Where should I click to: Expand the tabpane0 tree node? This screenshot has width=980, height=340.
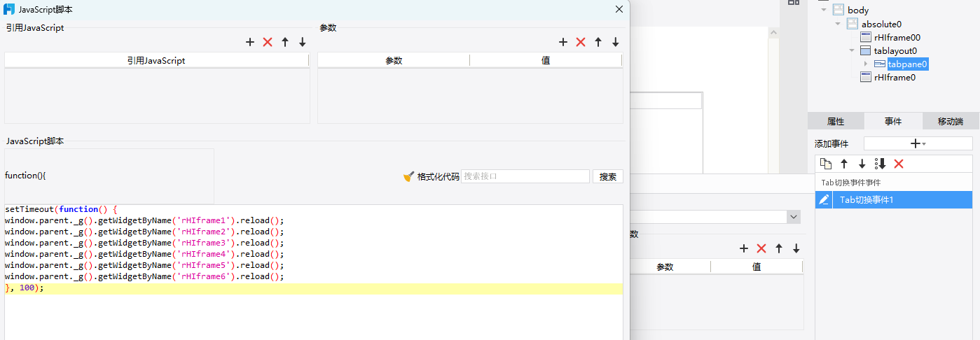click(866, 64)
